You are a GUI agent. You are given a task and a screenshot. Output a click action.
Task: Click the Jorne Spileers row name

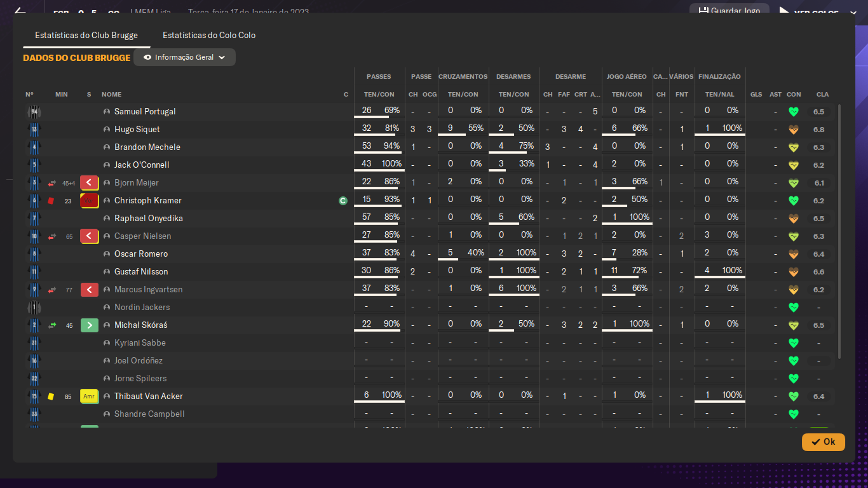click(140, 378)
